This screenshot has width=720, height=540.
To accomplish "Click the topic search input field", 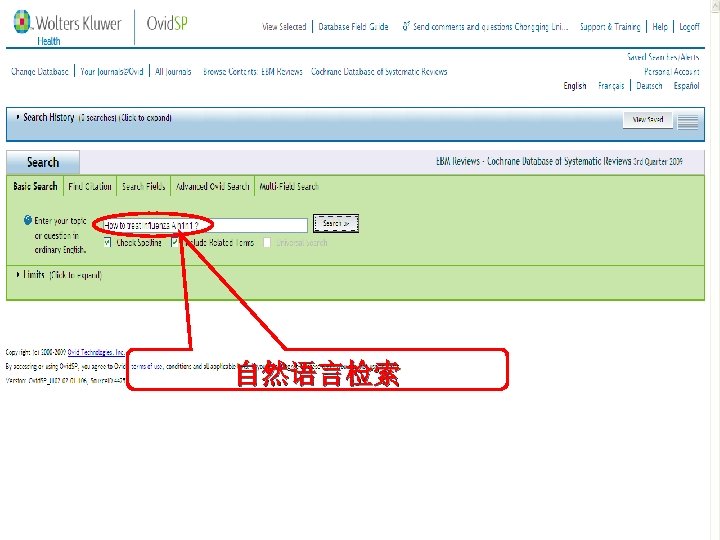I will (x=205, y=225).
